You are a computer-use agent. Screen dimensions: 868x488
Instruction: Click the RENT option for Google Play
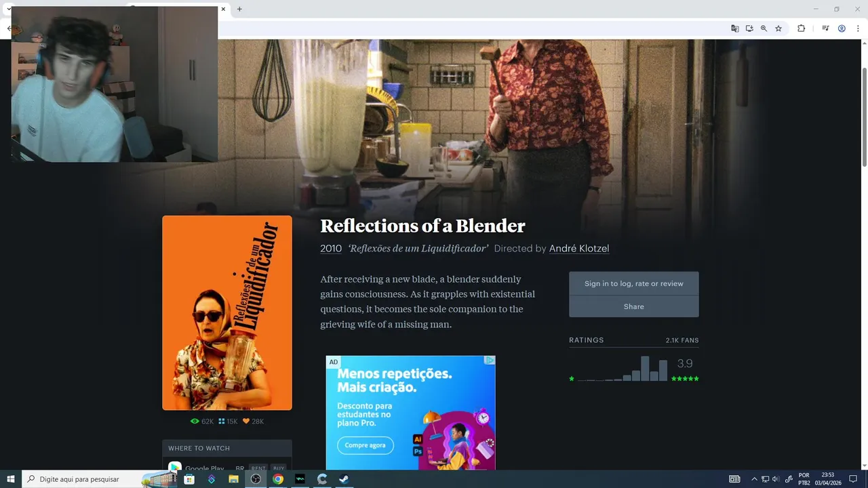pos(258,468)
